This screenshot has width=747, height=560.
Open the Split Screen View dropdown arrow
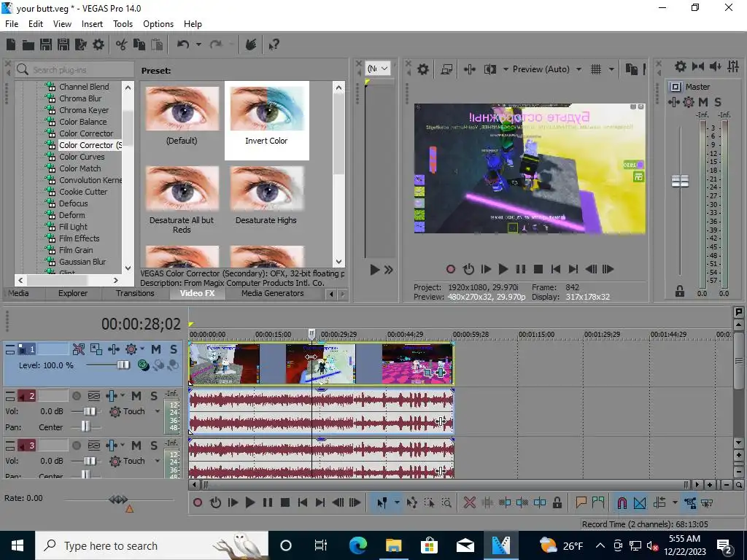[x=506, y=69]
